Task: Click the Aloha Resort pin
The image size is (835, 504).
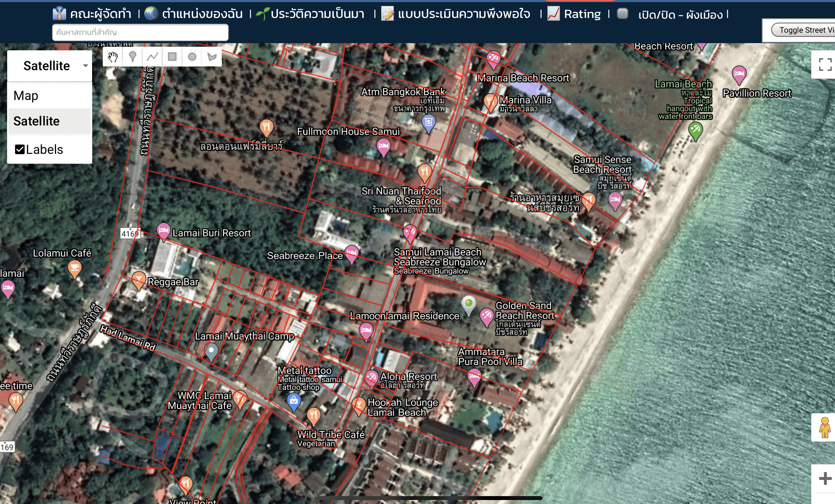Action: [x=371, y=379]
